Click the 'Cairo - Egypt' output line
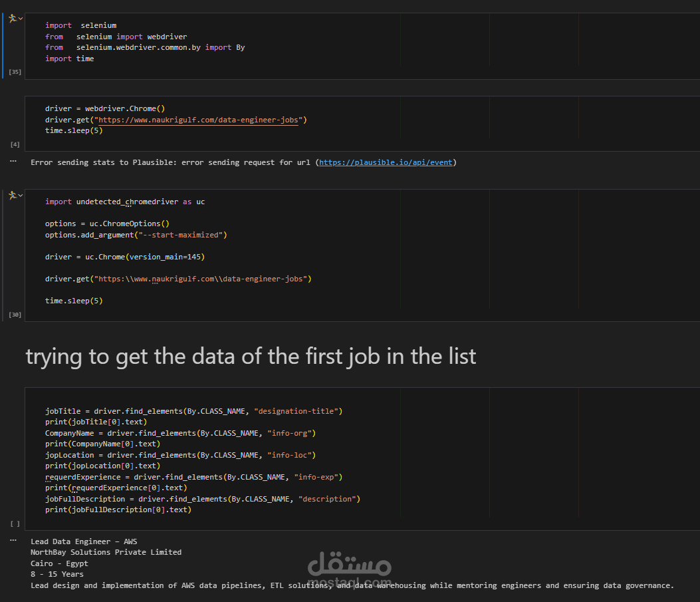The image size is (700, 602). (59, 563)
